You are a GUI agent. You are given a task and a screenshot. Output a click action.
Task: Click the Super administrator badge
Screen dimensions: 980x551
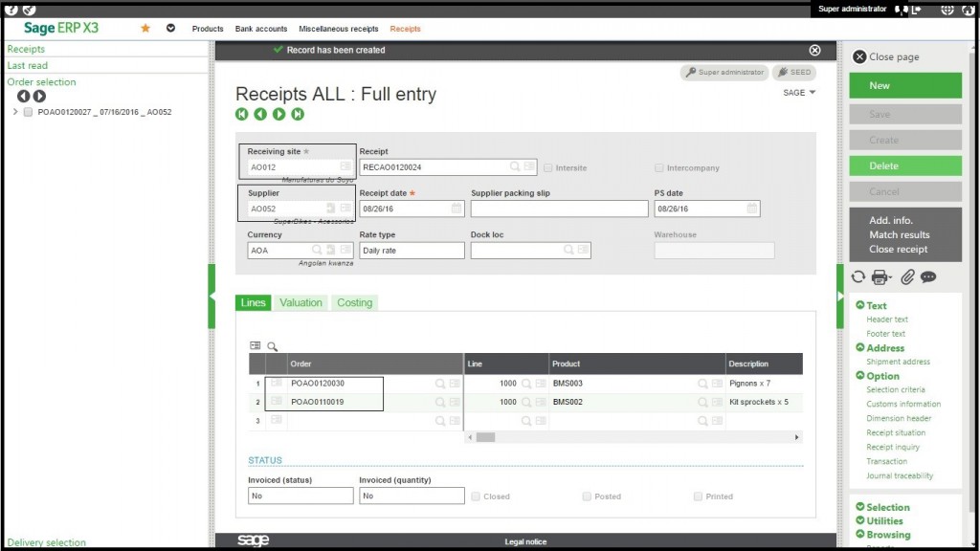725,73
